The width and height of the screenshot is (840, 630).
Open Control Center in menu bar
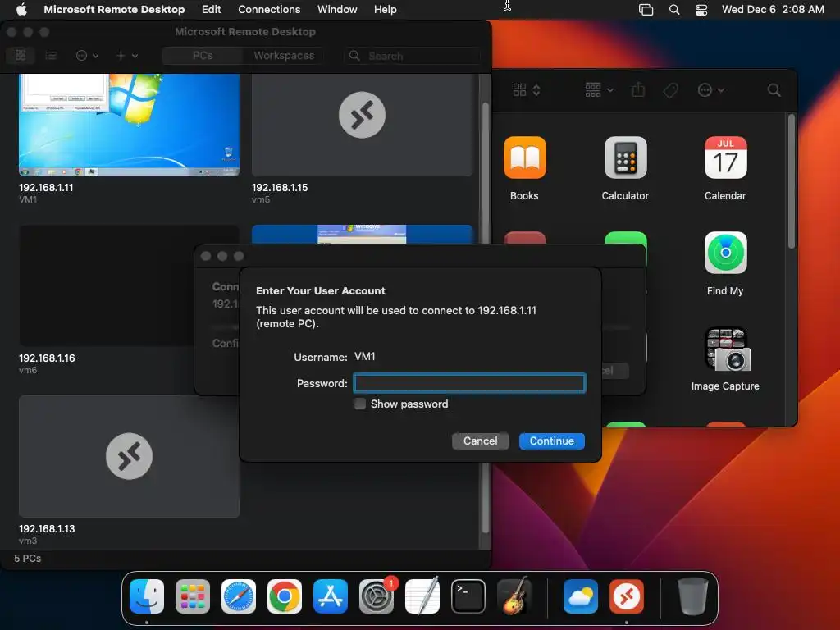701,10
